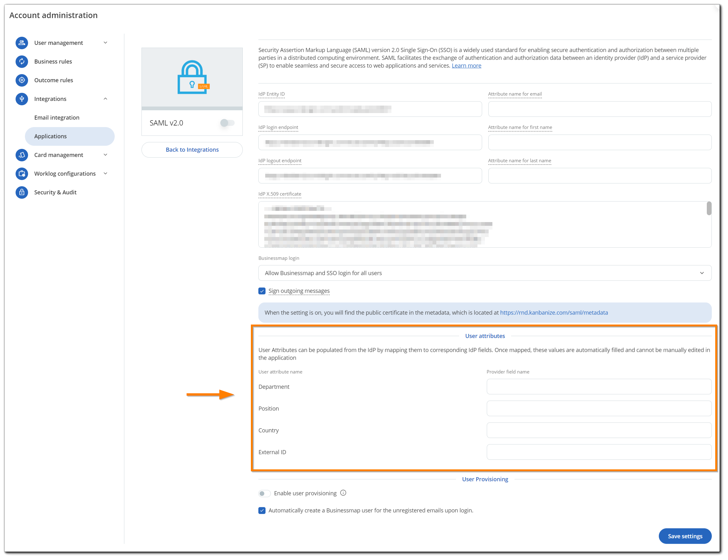Viewport: 728px width, 560px height.
Task: Collapse the Integrations chevron
Action: 105,99
